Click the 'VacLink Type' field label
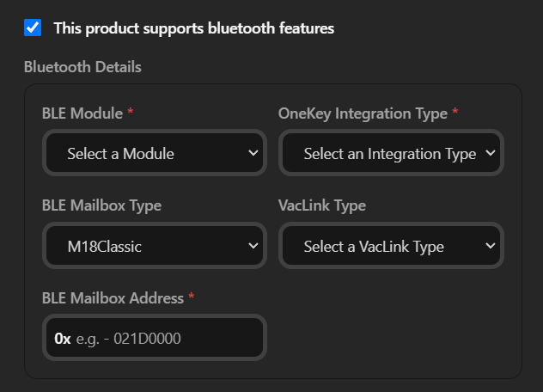543x392 pixels. tap(322, 205)
